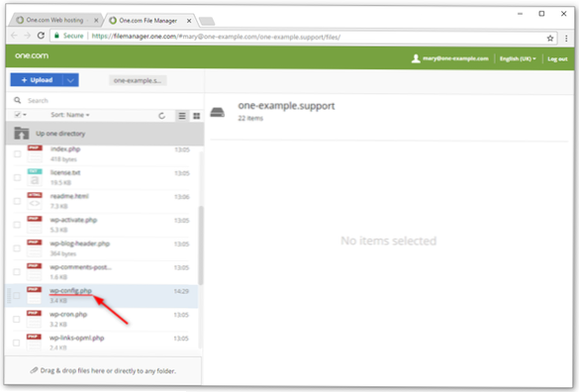579x392 pixels.
Task: Click the index.php file icon
Action: click(x=35, y=153)
